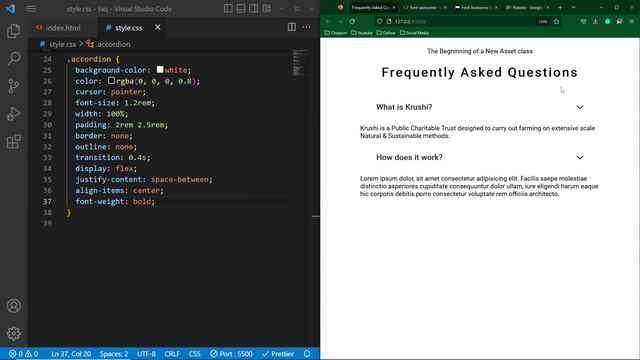Open the VS Code hamburger menu
This screenshot has height=360, width=640.
(31, 9)
